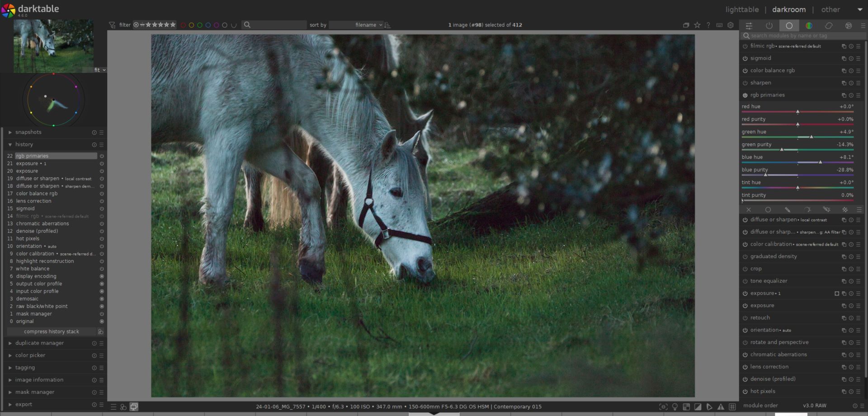Create style from history icon beside compress button
This screenshot has width=868, height=416.
101,331
